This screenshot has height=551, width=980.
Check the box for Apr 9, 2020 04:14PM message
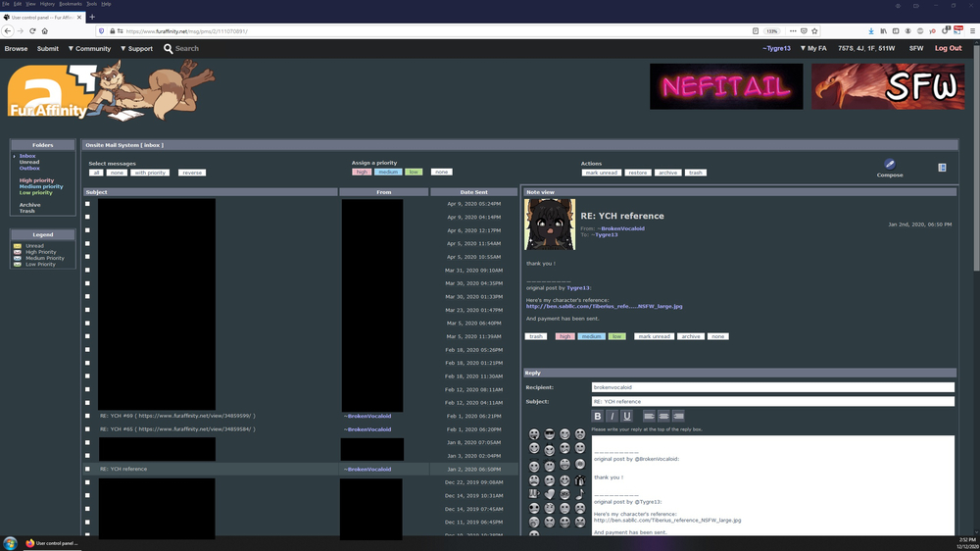87,217
